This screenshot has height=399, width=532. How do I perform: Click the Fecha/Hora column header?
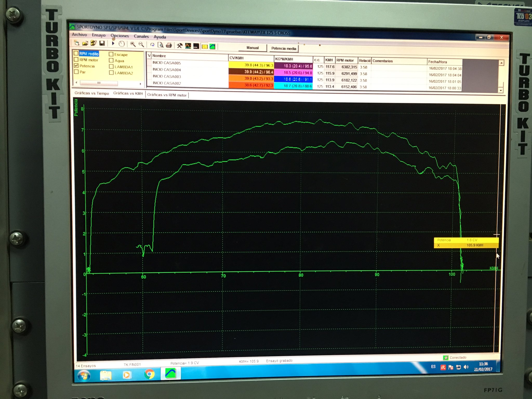(x=445, y=62)
